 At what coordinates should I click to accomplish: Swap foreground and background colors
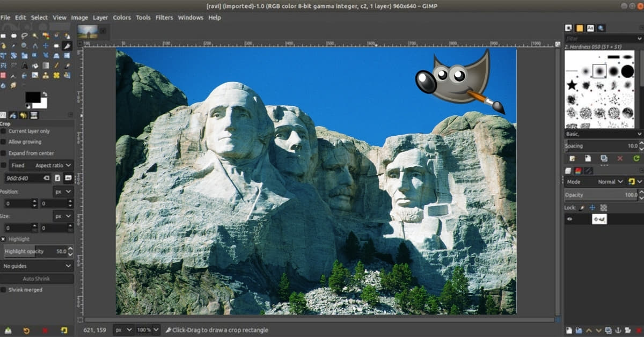tap(45, 94)
